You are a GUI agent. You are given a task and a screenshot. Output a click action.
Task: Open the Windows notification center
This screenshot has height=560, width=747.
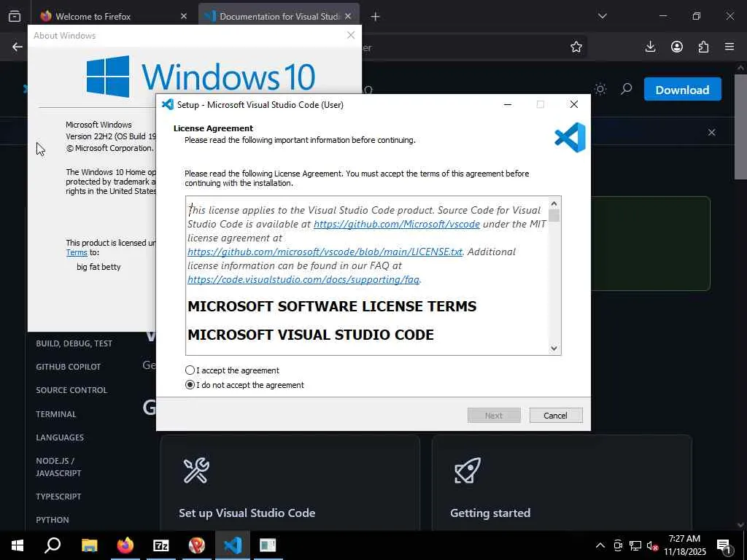[x=724, y=545]
